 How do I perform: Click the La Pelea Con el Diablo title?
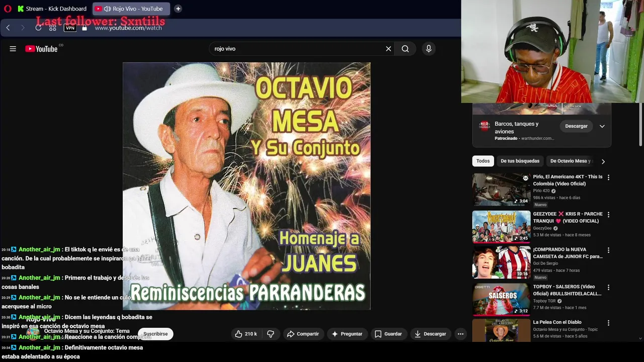click(x=557, y=322)
